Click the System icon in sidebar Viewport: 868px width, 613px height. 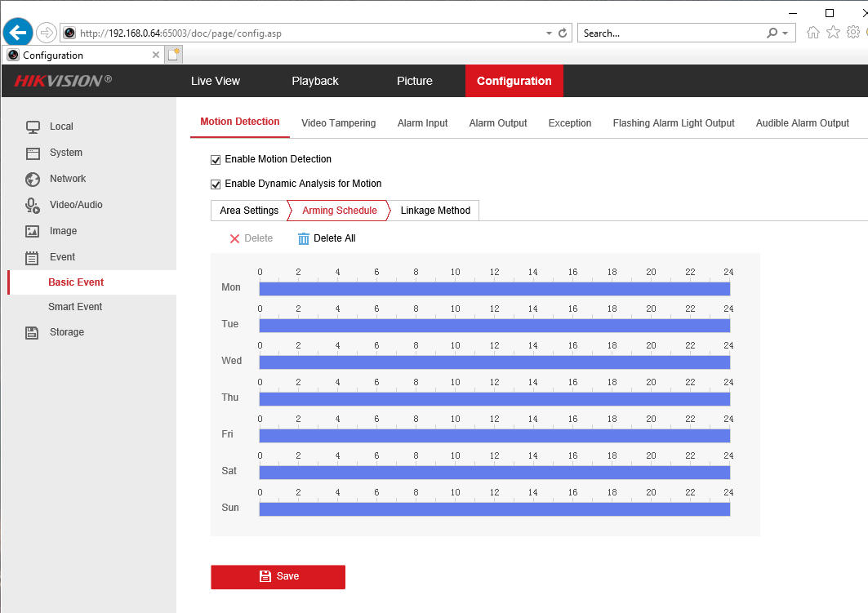(x=33, y=153)
